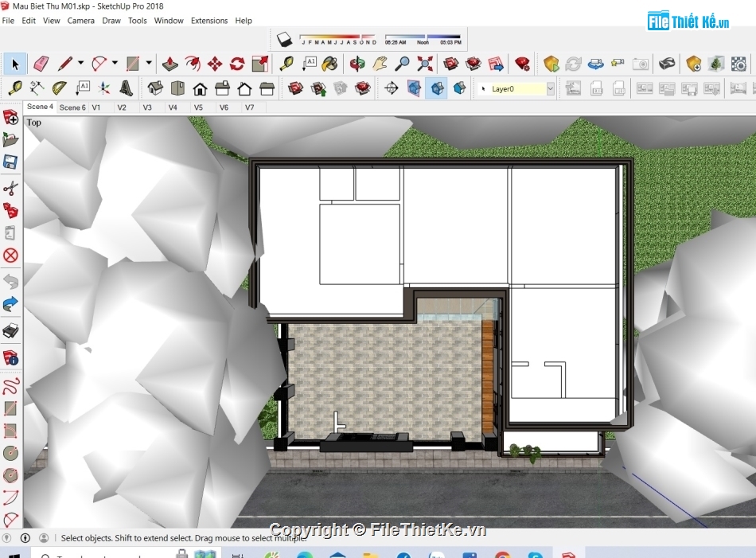Image resolution: width=756 pixels, height=558 pixels.
Task: Select the Protractor tool
Action: click(x=60, y=88)
